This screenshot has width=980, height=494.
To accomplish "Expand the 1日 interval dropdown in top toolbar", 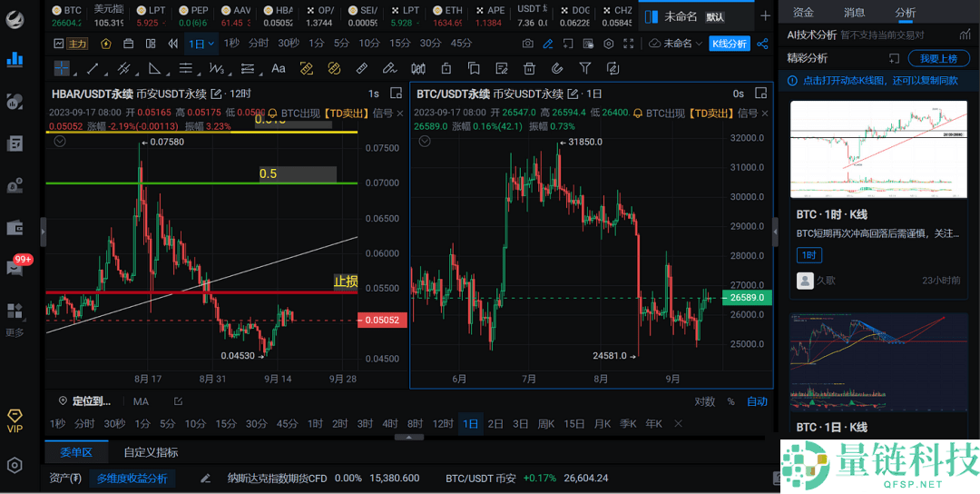I will pos(201,44).
